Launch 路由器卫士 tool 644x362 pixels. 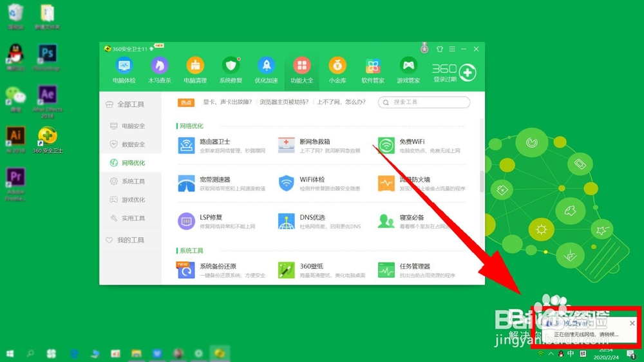tap(222, 146)
